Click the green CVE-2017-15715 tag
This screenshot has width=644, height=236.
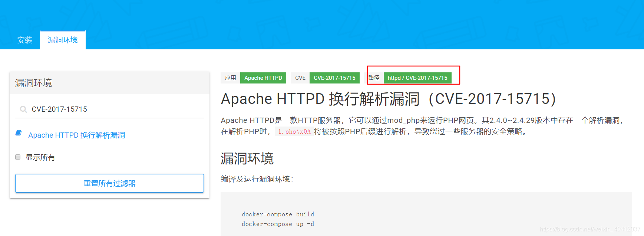coord(334,78)
